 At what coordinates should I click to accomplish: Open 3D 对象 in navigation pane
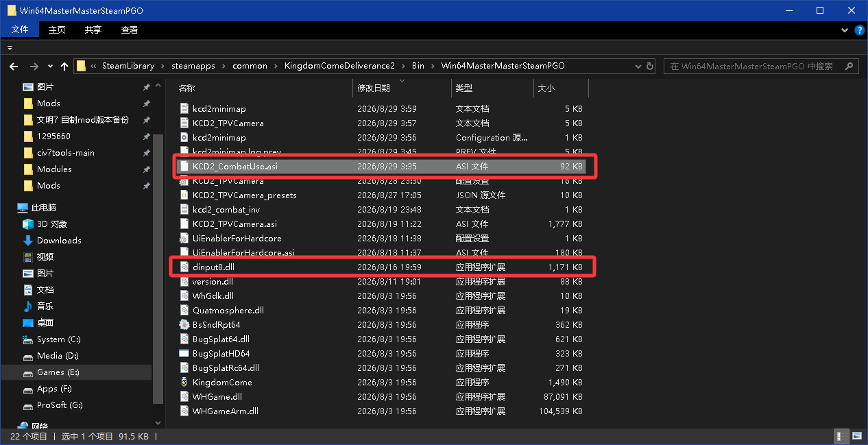51,224
